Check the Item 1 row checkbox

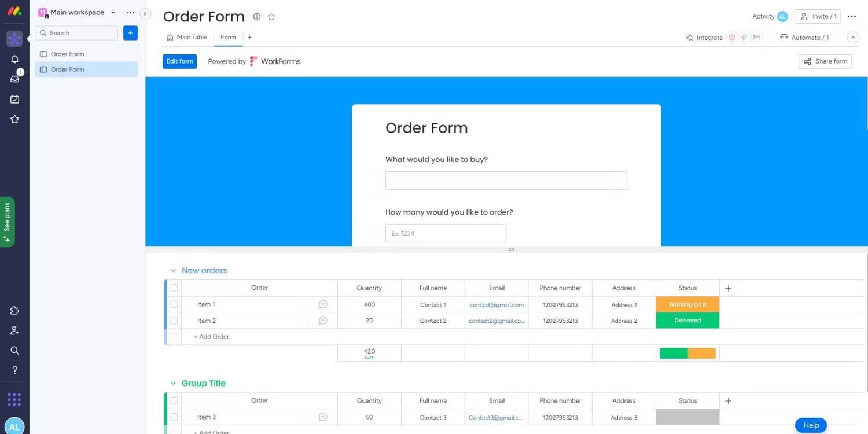tap(174, 304)
